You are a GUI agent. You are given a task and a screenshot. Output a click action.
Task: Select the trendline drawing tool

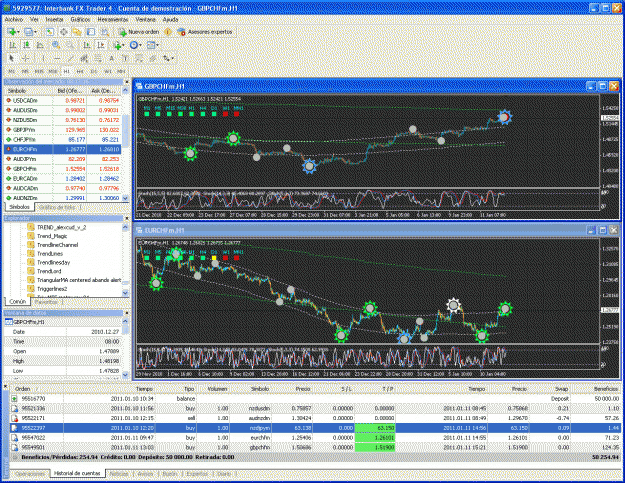click(71, 58)
